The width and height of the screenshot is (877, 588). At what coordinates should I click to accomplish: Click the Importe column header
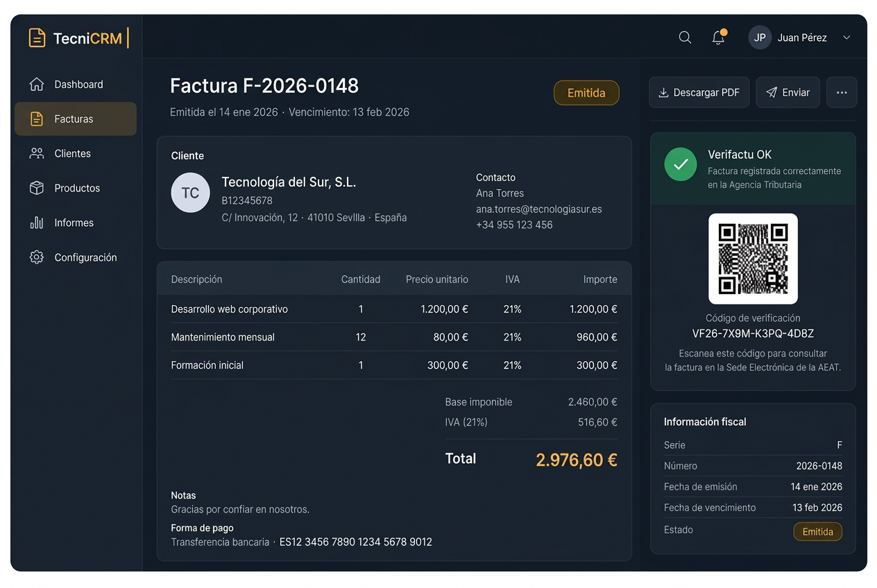[600, 279]
